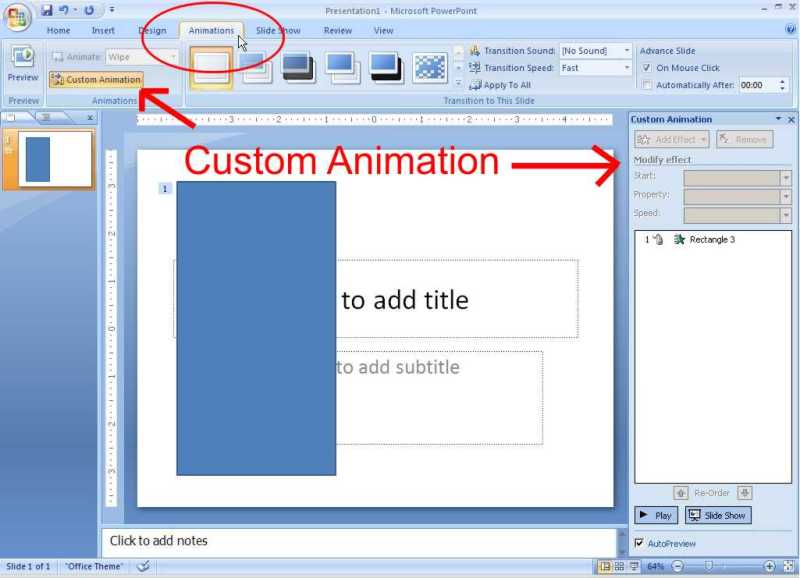Click green star effect icon for Rectangle 3
Screen dimensions: 800x578
click(679, 239)
